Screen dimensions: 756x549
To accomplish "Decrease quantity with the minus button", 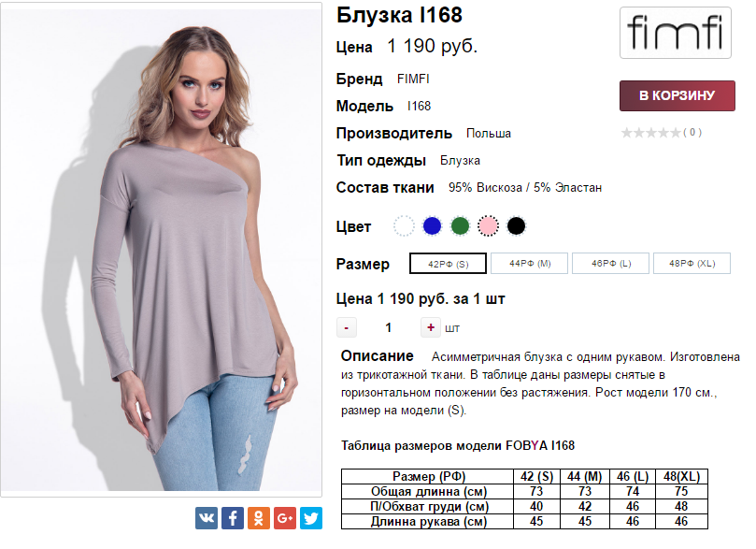I will [x=346, y=327].
